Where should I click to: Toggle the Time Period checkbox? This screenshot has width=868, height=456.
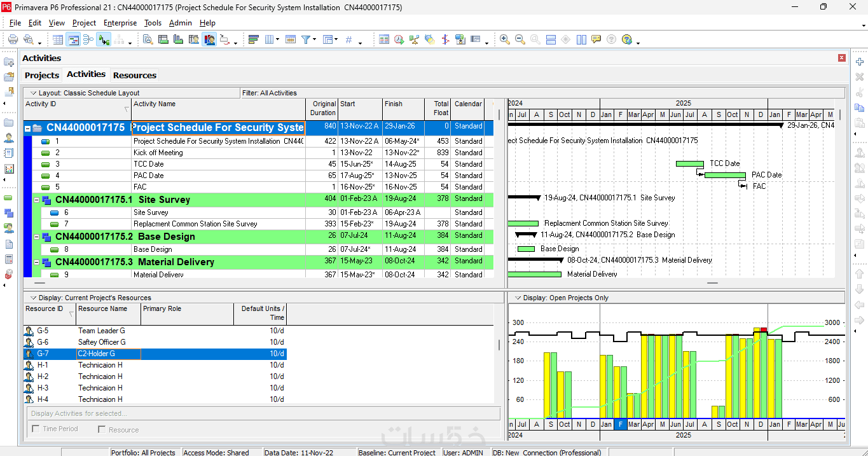tap(36, 429)
